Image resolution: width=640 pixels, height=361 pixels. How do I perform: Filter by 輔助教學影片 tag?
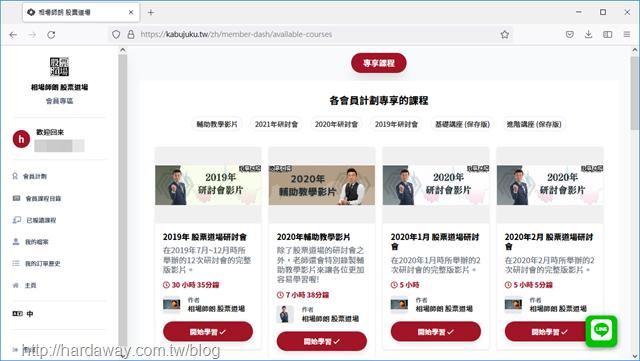(x=217, y=124)
